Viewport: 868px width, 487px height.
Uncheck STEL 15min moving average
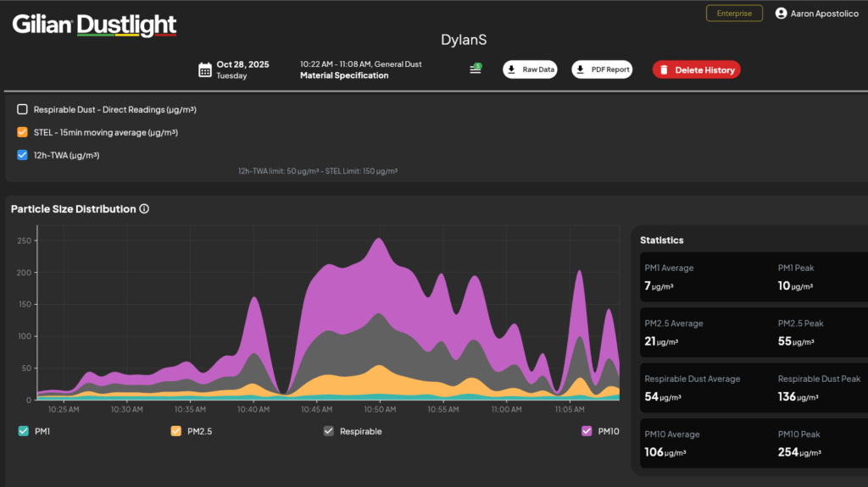pyautogui.click(x=22, y=132)
